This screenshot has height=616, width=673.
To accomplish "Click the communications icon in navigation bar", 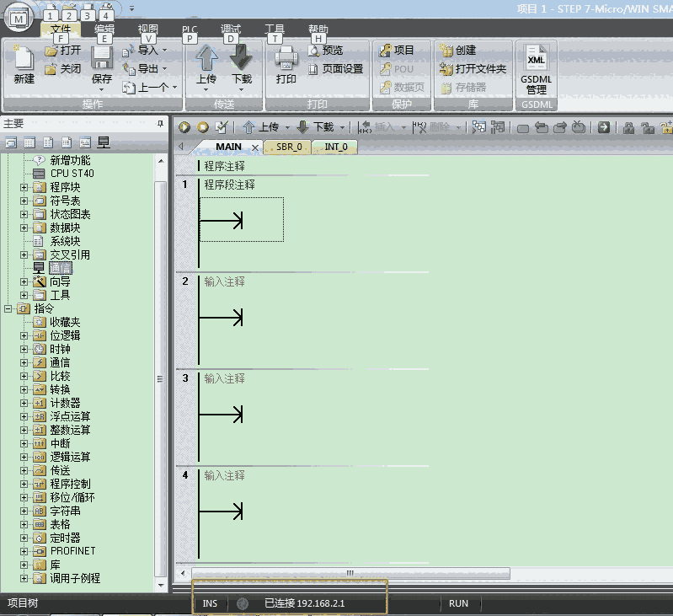I will 104,142.
